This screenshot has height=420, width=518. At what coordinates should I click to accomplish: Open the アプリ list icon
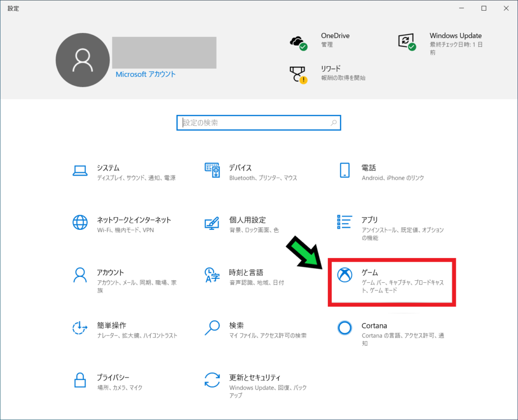344,222
